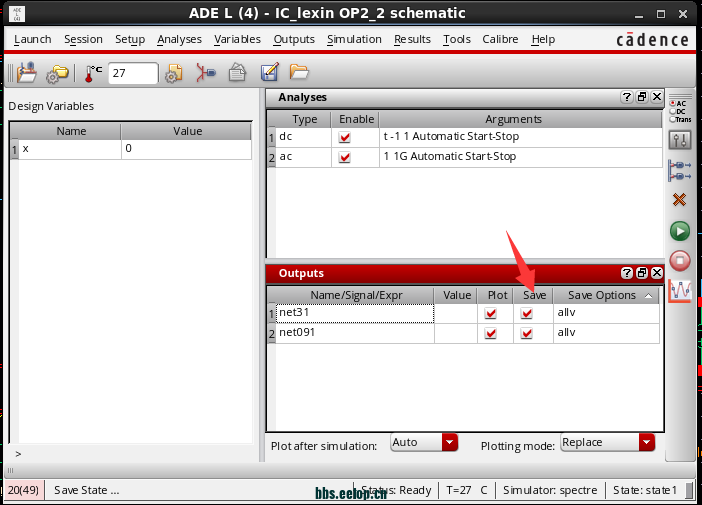Open the setup gear folder icon
Screen dimensions: 702x505
pos(57,73)
